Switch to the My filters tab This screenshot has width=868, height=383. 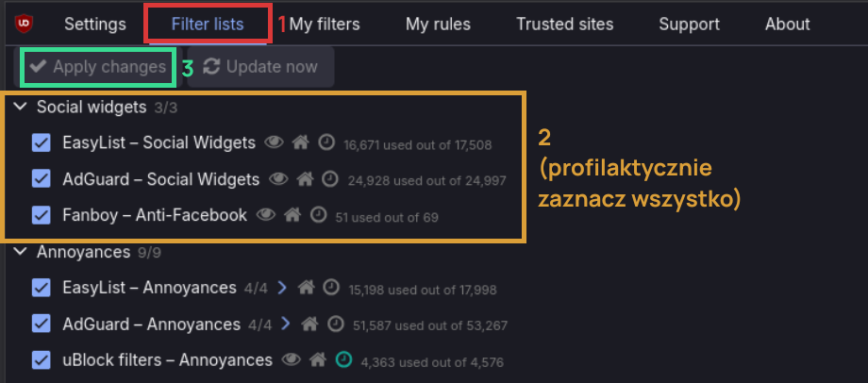pos(325,24)
